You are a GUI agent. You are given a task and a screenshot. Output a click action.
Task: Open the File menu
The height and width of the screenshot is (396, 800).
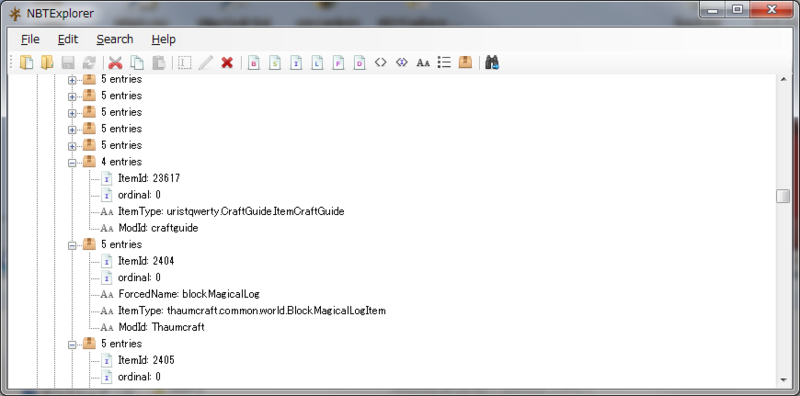[30, 39]
